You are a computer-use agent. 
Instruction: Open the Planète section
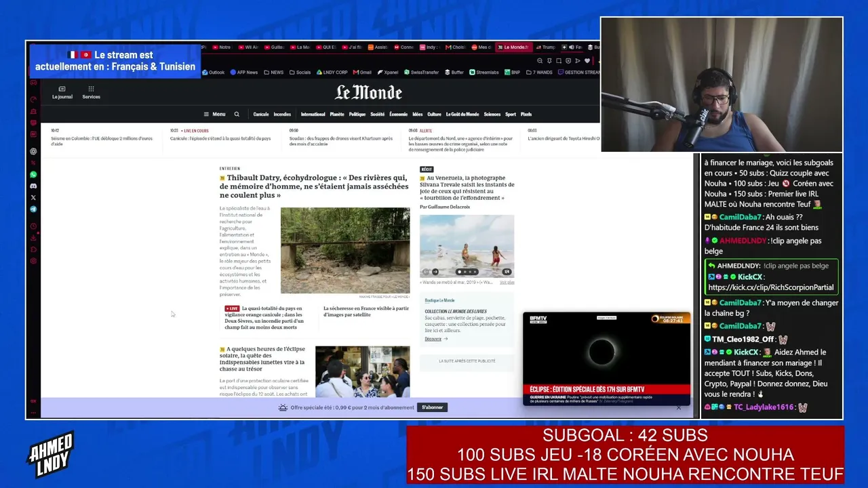point(337,115)
